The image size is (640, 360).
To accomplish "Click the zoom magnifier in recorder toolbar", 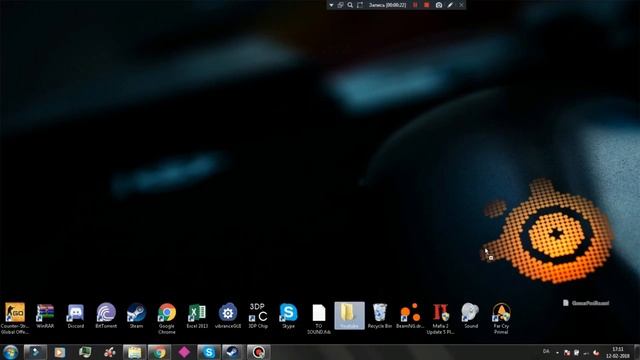I will tap(350, 5).
